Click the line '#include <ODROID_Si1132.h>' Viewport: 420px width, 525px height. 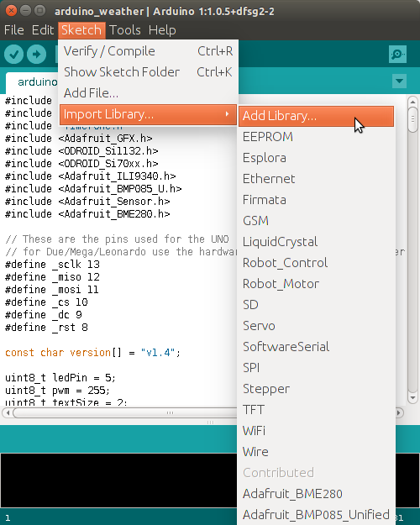[x=81, y=151]
